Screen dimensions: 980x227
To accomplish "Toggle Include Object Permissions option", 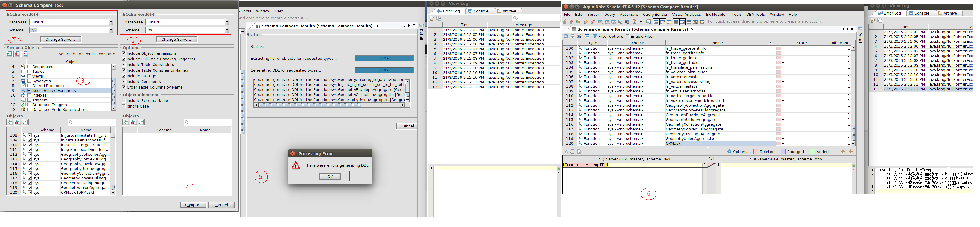I will [x=124, y=53].
